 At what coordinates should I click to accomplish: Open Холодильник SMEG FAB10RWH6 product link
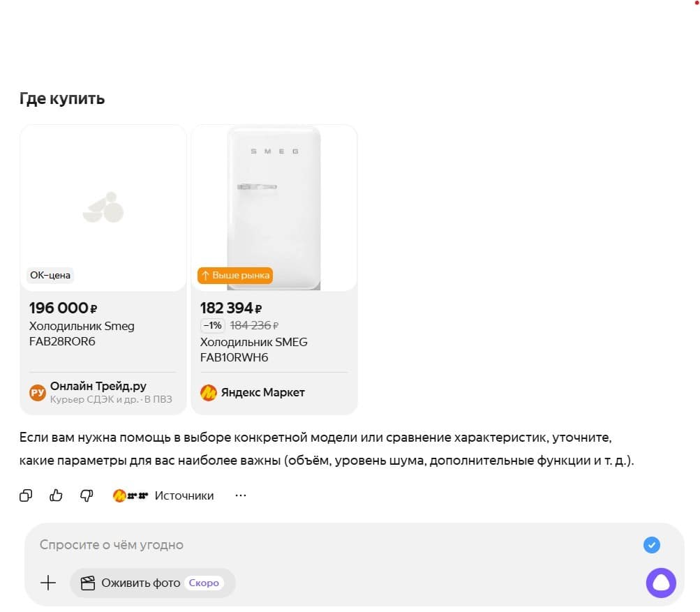click(x=253, y=350)
